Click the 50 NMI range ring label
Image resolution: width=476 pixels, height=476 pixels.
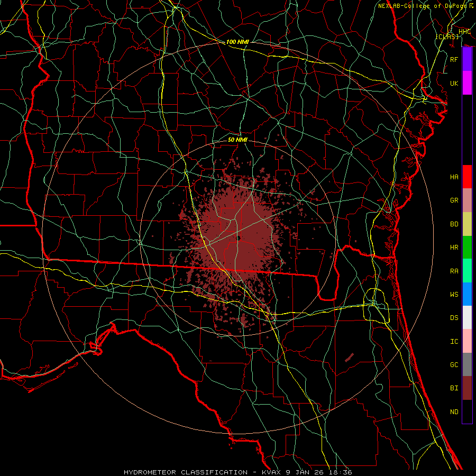pyautogui.click(x=237, y=140)
